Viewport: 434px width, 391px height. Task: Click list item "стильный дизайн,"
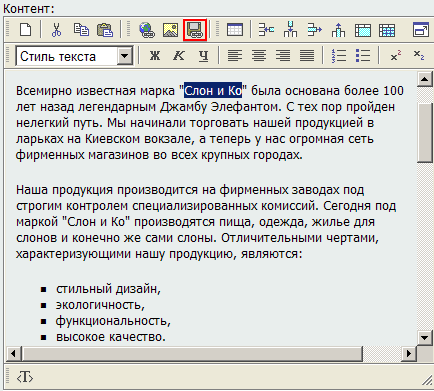pos(108,289)
